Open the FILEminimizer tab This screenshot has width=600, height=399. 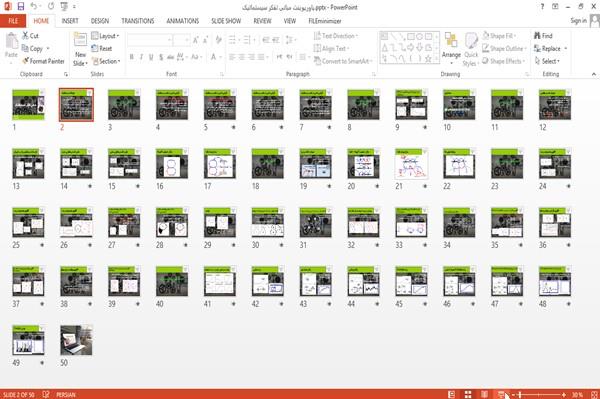pos(324,21)
